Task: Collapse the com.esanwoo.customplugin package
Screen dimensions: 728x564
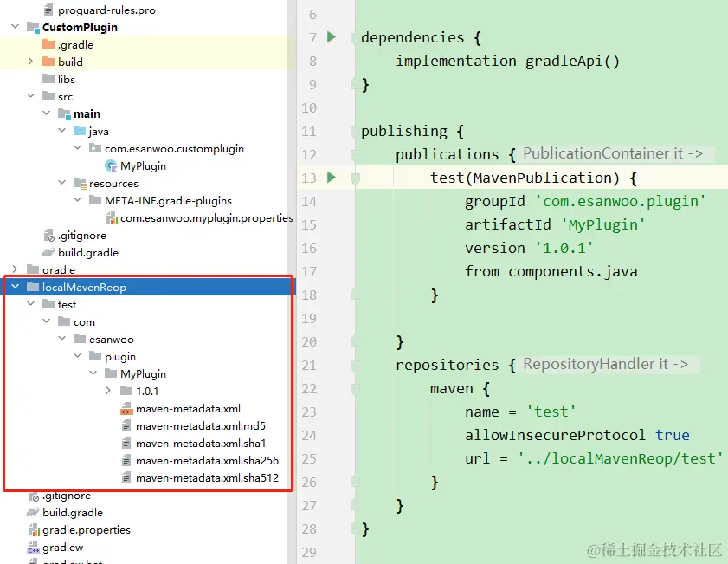Action: [78, 148]
